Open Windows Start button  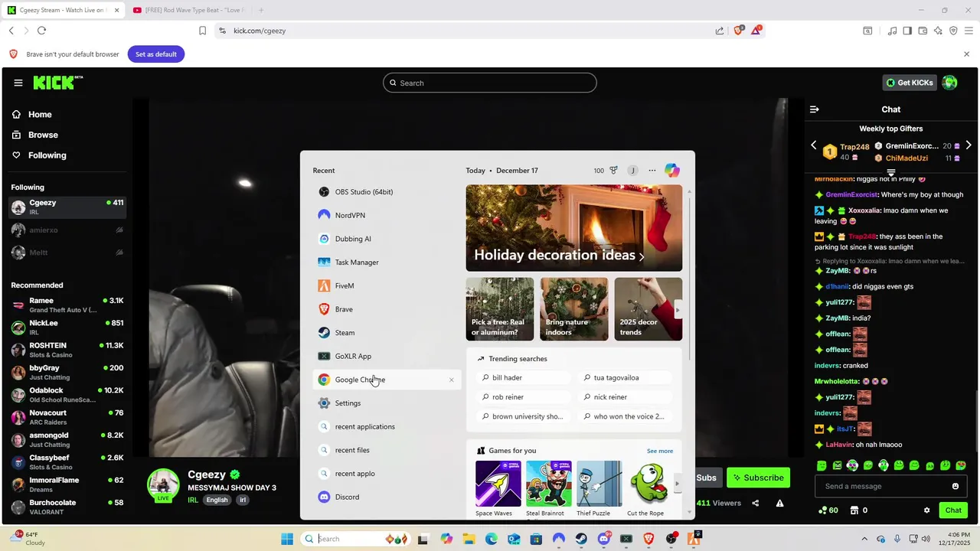287,539
